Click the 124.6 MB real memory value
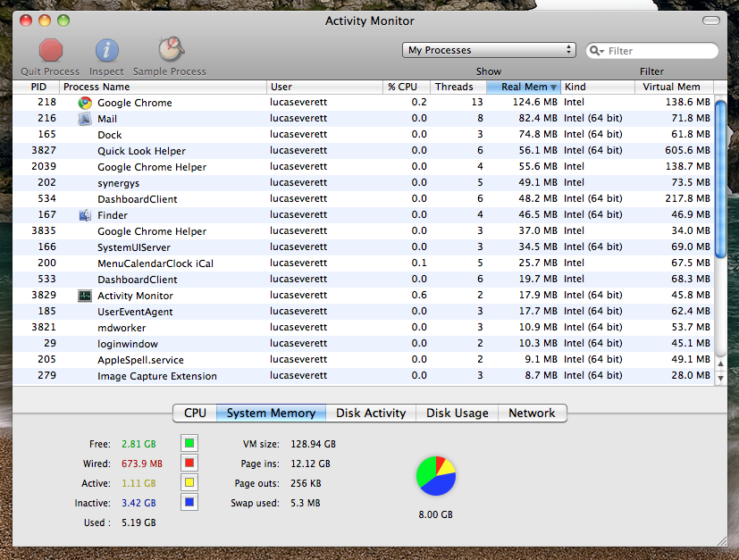The image size is (739, 560). pos(535,102)
